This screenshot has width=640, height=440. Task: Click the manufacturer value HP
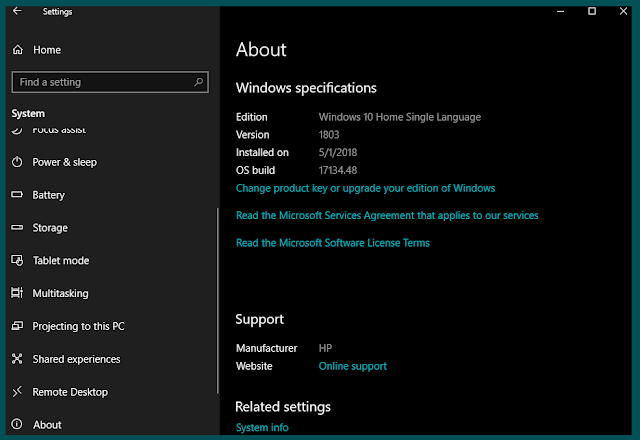point(325,348)
